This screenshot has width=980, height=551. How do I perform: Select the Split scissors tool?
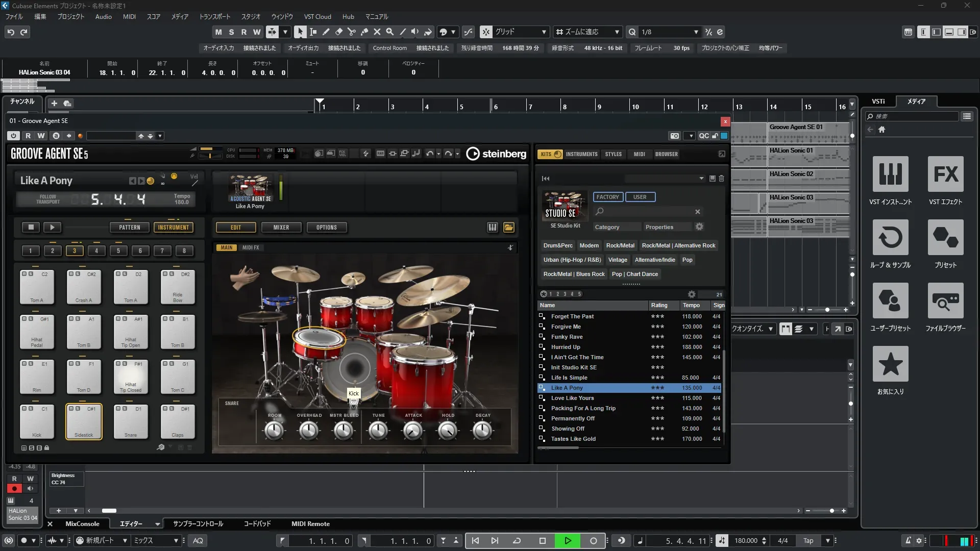point(351,32)
